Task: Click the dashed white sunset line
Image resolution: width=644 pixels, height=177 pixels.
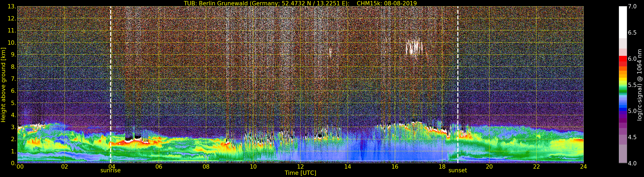Action: 458,85
